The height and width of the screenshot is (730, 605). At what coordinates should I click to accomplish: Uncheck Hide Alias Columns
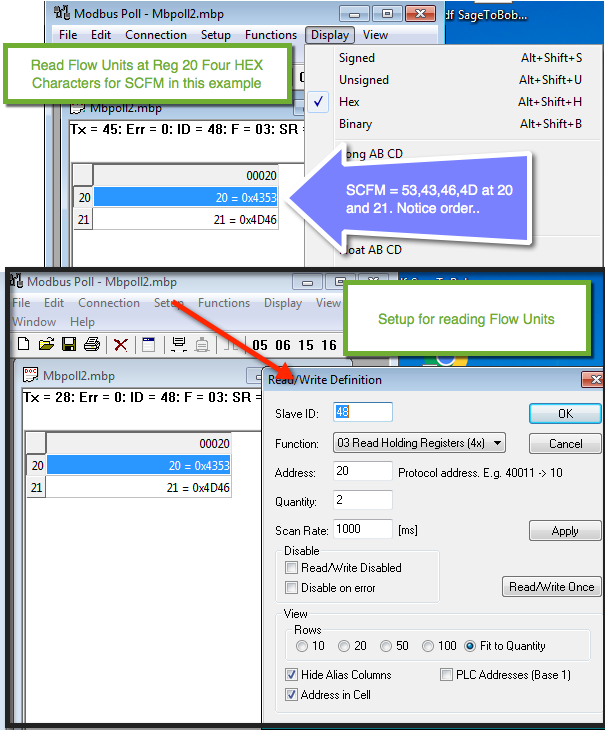coord(291,675)
